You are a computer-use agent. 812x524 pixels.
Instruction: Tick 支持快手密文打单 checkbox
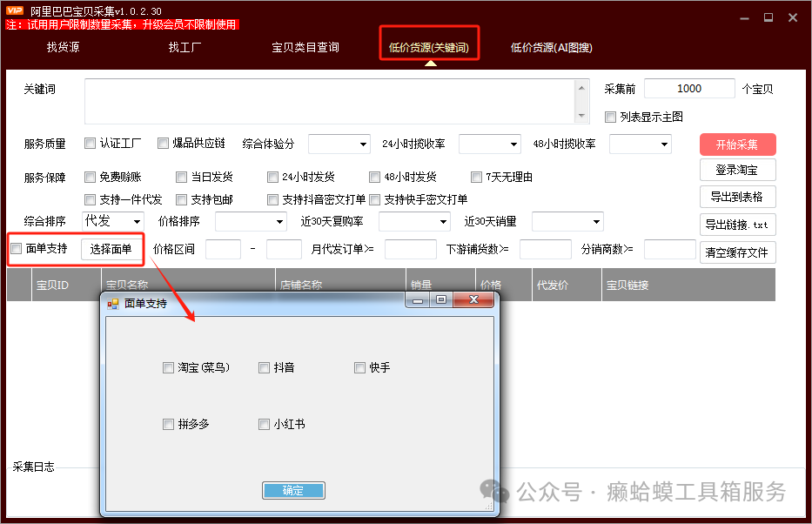[374, 199]
